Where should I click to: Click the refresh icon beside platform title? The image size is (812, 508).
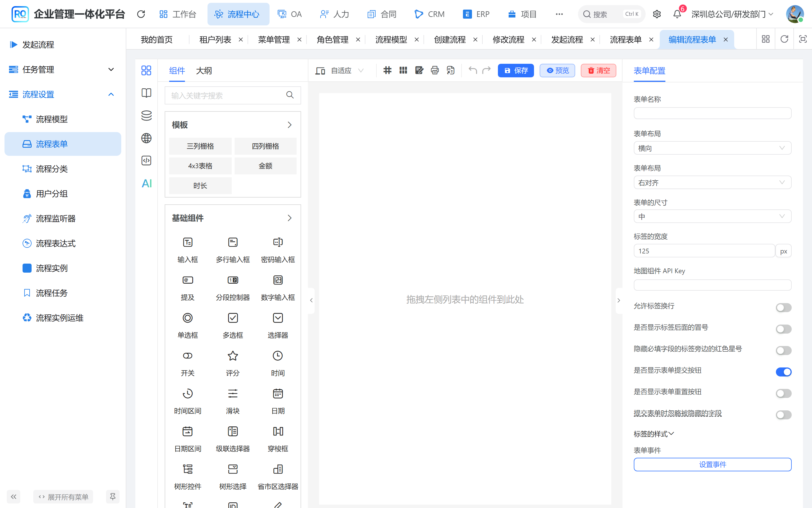pyautogui.click(x=141, y=14)
